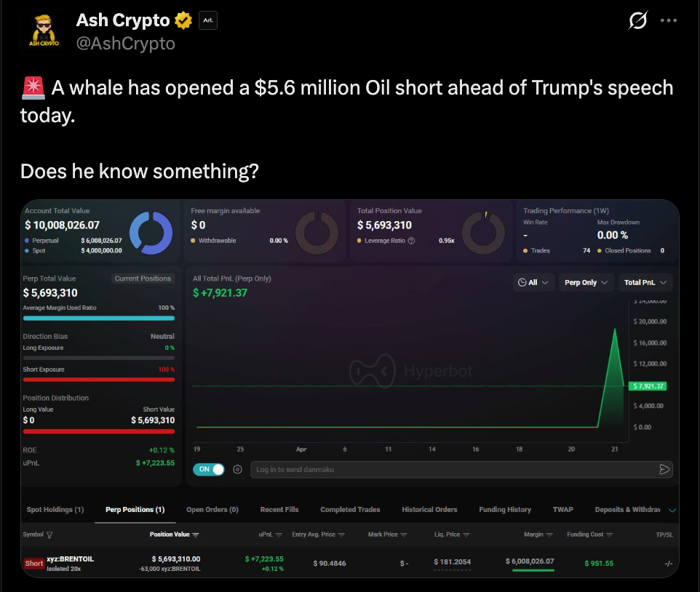Open the tweet's three-dot more menu
Viewport: 700px width, 592px height.
pos(669,21)
